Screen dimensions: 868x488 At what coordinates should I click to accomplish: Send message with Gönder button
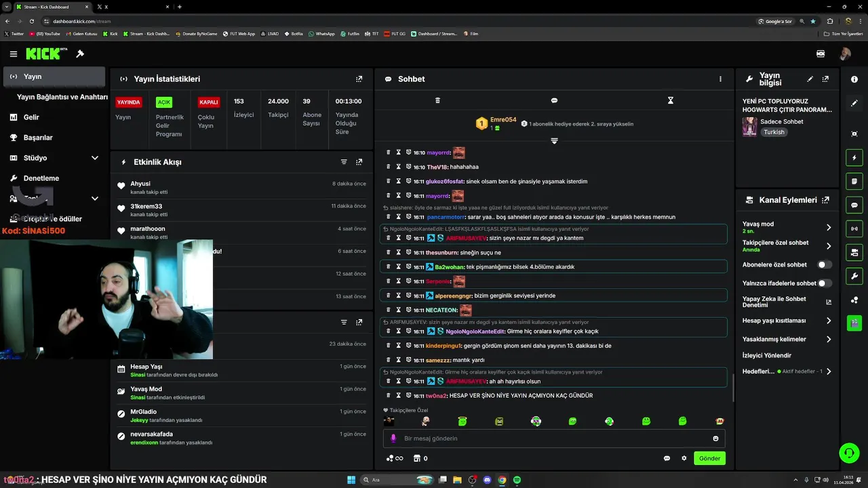click(709, 458)
